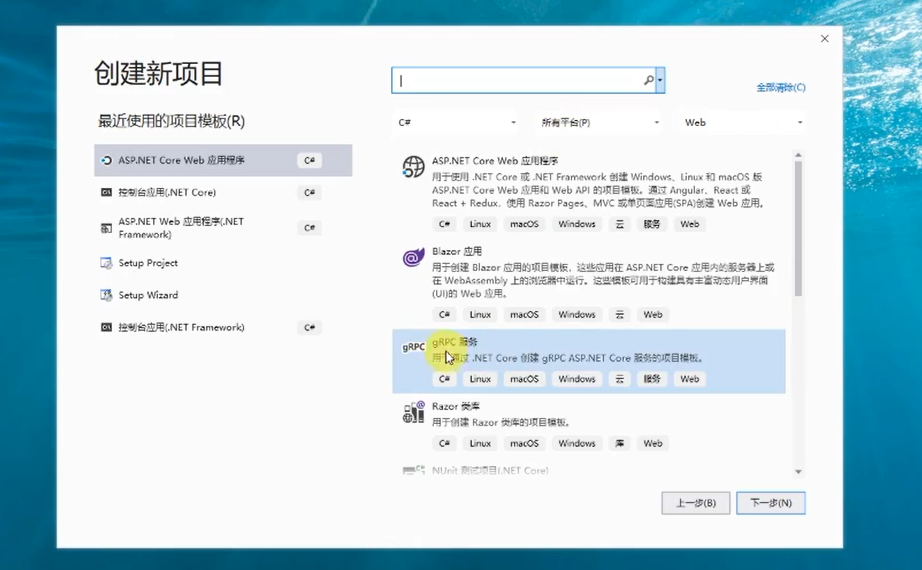Click the 上一步(B) back button
Viewport: 922px width, 570px height.
click(696, 503)
